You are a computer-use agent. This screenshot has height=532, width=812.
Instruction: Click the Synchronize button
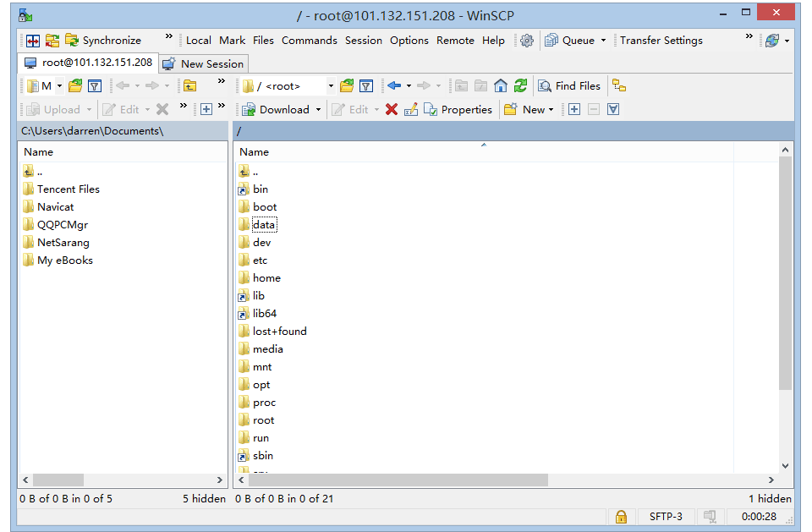click(103, 41)
